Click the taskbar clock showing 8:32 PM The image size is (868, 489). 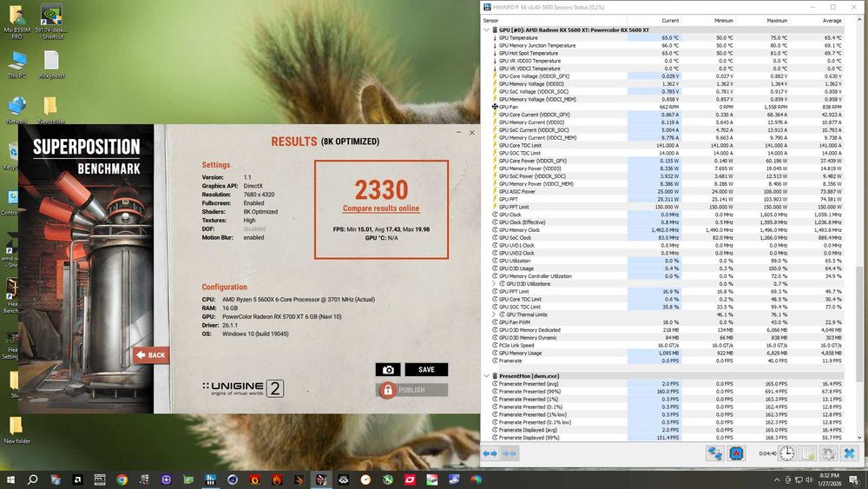pos(829,479)
